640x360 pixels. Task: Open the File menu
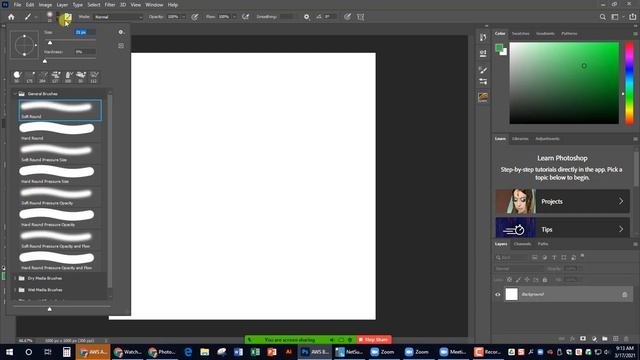(x=17, y=5)
